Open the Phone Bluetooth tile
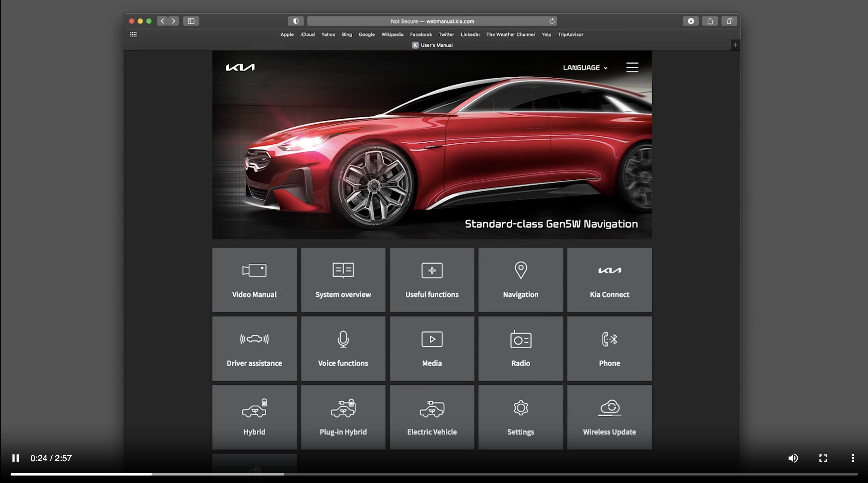 point(609,348)
